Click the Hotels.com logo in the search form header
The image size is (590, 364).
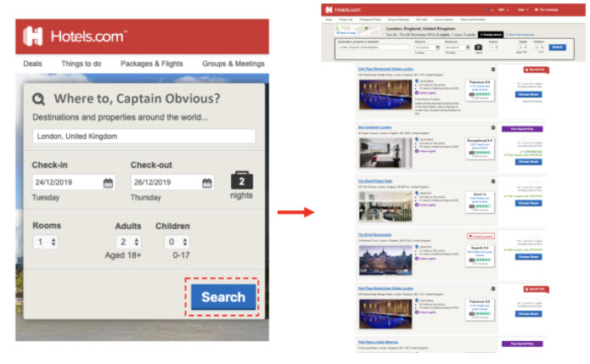(75, 36)
